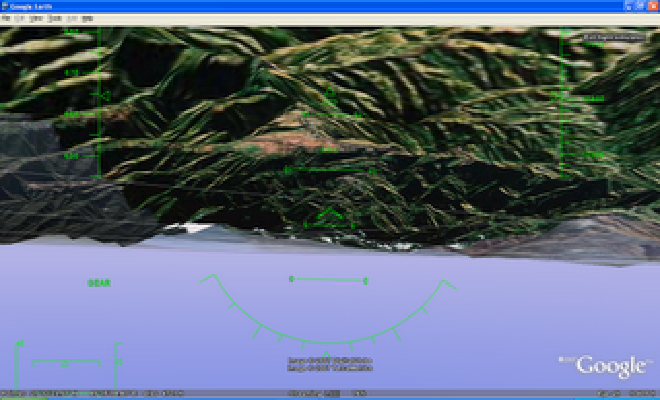The height and width of the screenshot is (400, 660).
Task: Open the File menu
Action: point(6,19)
